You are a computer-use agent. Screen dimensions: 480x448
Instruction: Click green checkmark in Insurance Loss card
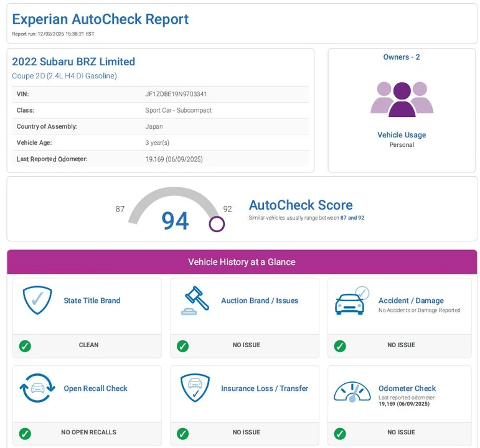[183, 433]
